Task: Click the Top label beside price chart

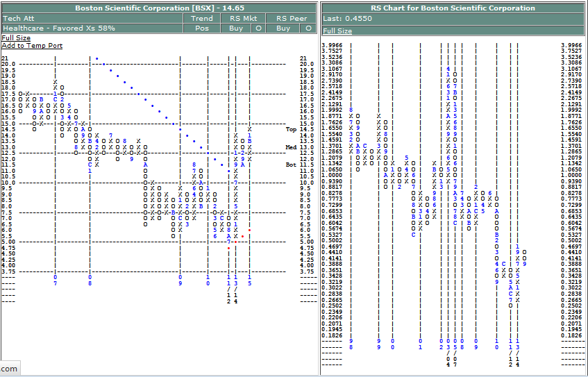Action: 291,129
